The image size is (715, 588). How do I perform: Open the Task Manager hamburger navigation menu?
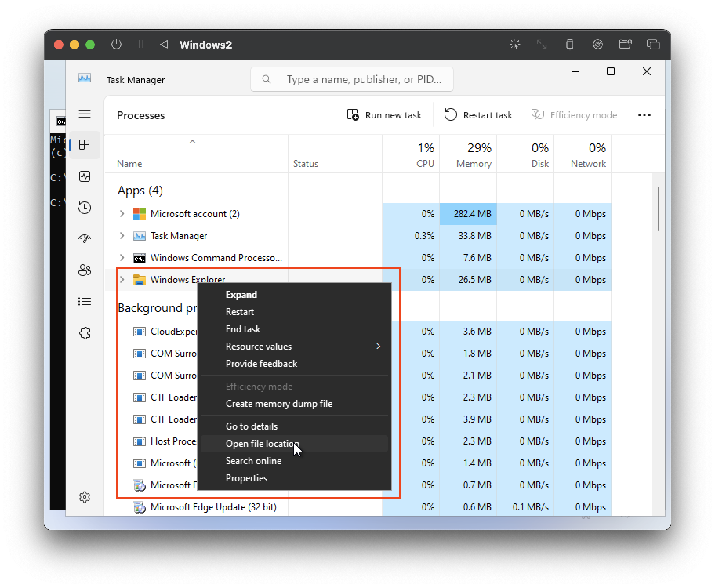85,114
